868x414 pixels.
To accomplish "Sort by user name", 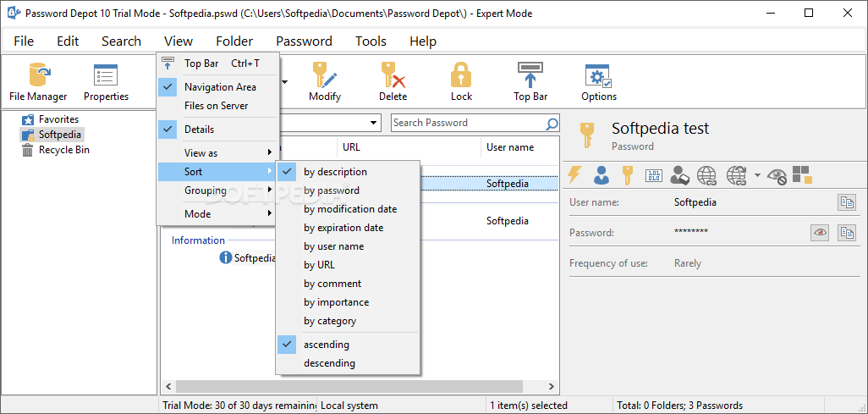I will click(348, 246).
